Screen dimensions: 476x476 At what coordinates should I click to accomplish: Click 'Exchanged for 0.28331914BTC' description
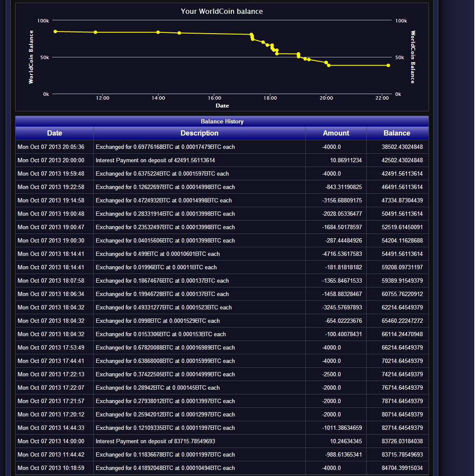pos(165,214)
